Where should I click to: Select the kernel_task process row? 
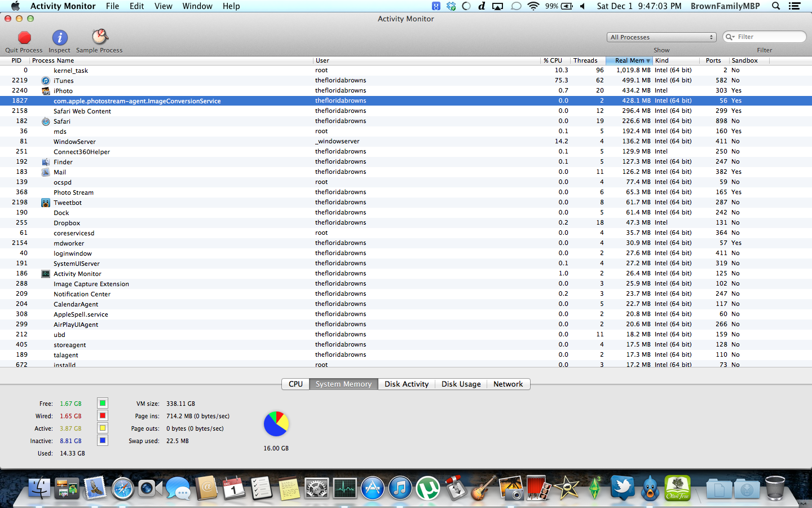[x=406, y=71]
